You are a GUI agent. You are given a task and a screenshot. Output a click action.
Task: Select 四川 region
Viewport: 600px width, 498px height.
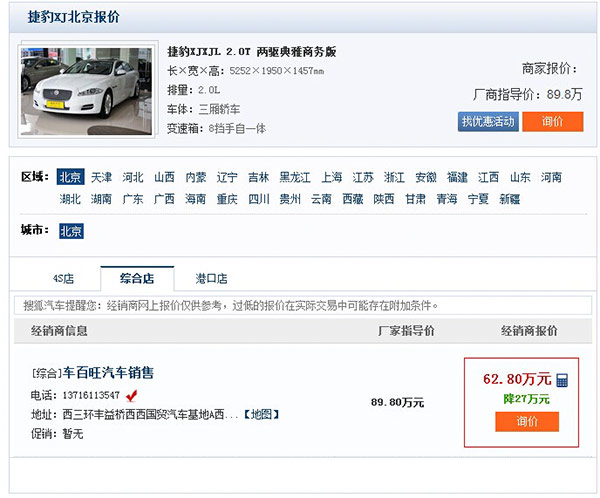[x=259, y=199]
